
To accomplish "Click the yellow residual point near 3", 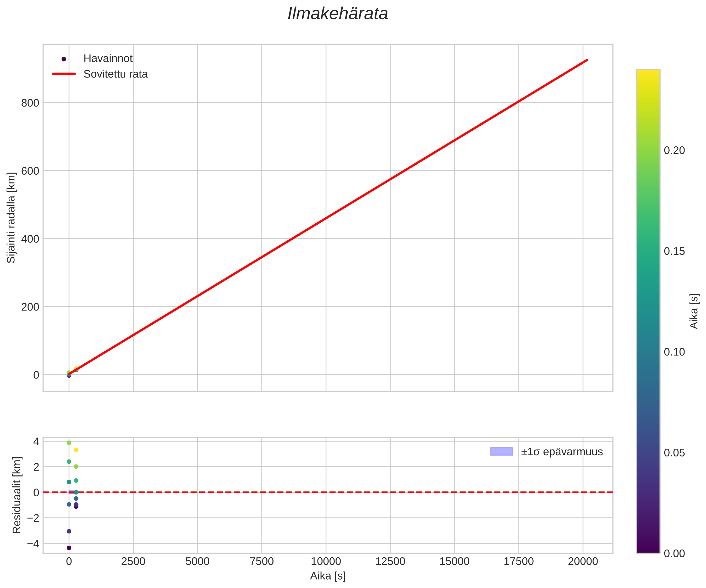I will [76, 450].
